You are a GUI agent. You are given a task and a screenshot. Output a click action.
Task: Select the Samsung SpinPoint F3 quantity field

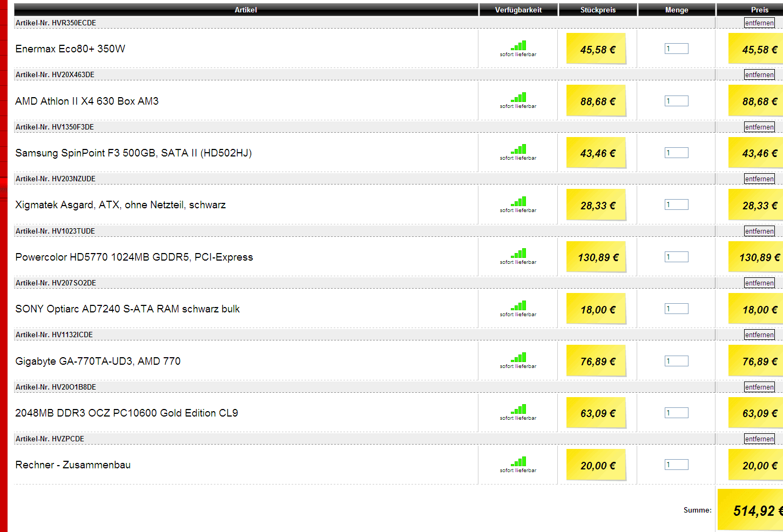(x=676, y=153)
